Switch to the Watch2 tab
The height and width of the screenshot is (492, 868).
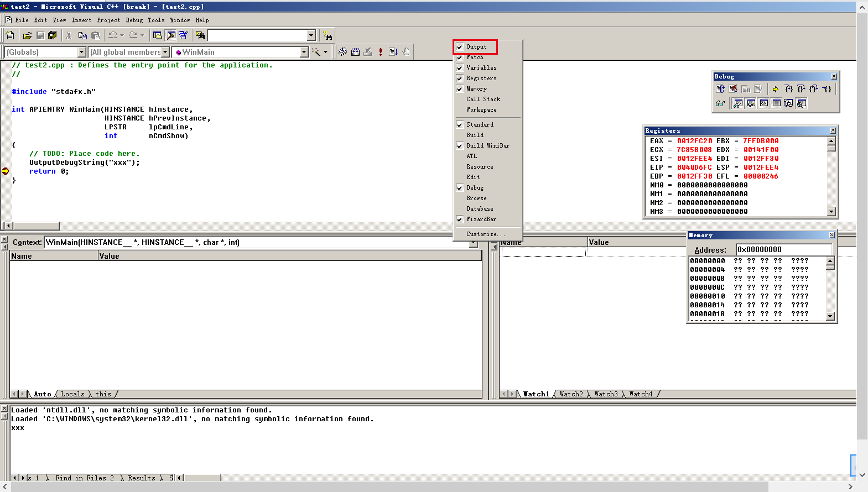571,394
